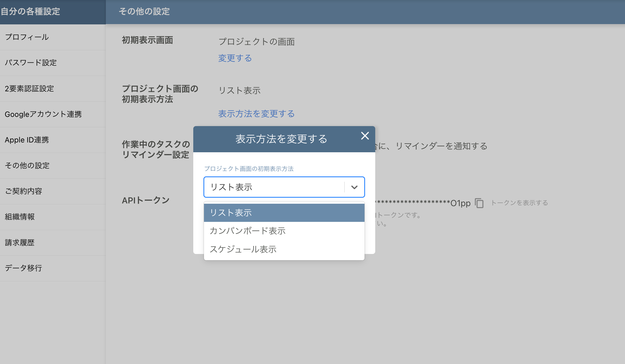
Task: Open the display method dropdown chevron
Action: (354, 187)
